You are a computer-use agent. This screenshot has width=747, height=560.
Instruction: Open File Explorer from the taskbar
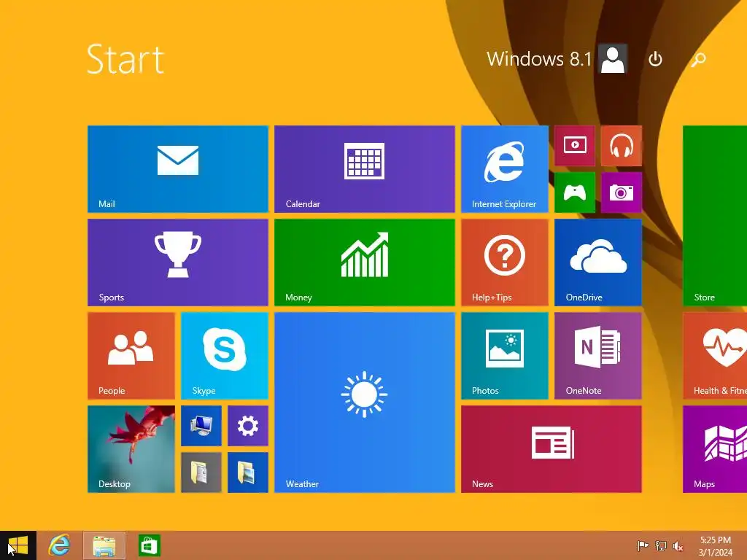(x=104, y=545)
